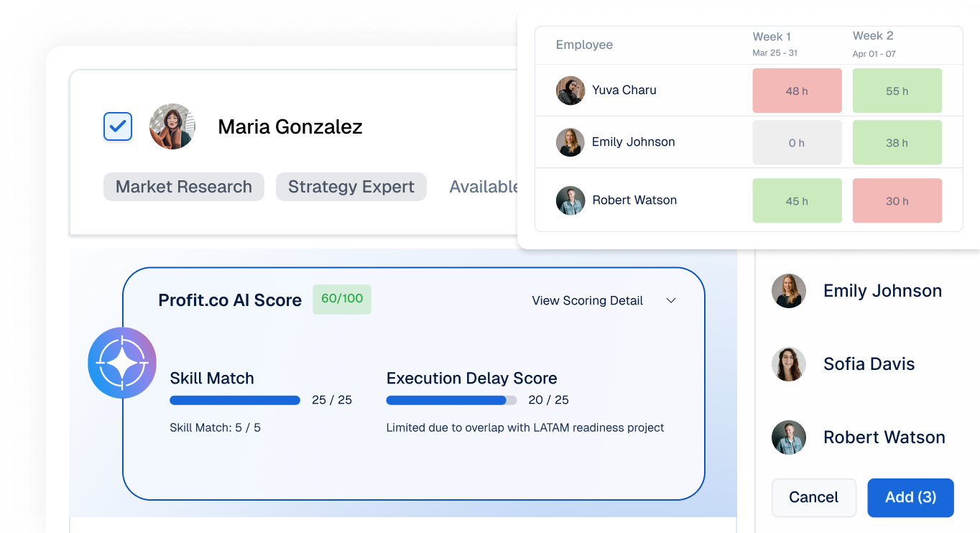This screenshot has height=533, width=980.
Task: Click the Apr 01 - 07 date range
Action: (874, 54)
